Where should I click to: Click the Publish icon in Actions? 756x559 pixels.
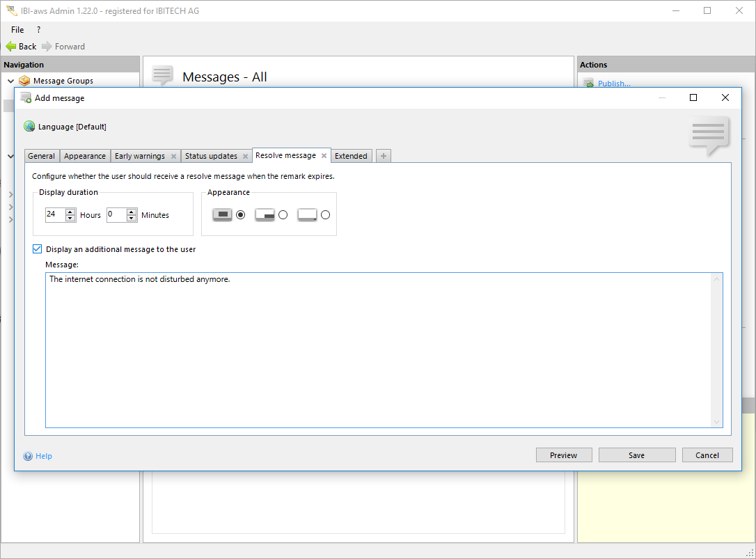588,84
